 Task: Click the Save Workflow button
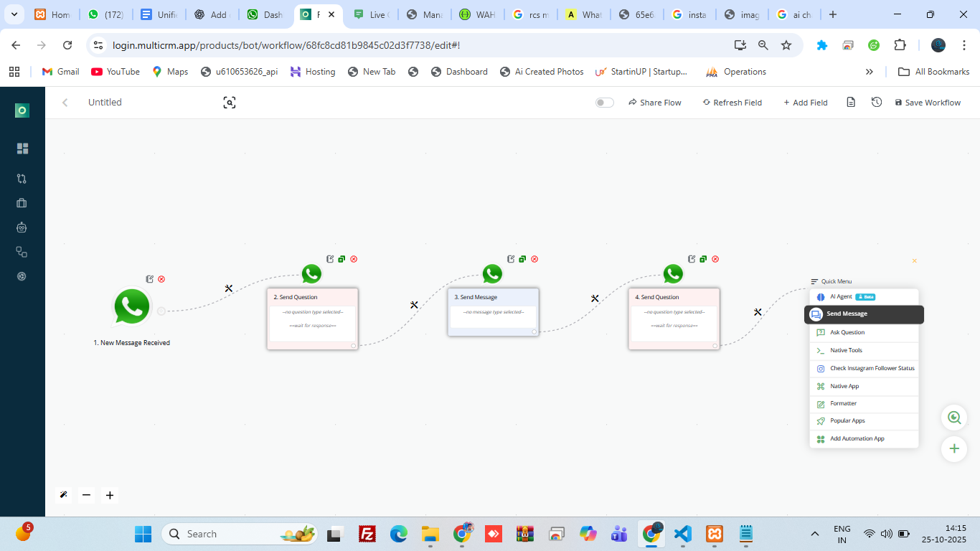pyautogui.click(x=928, y=102)
